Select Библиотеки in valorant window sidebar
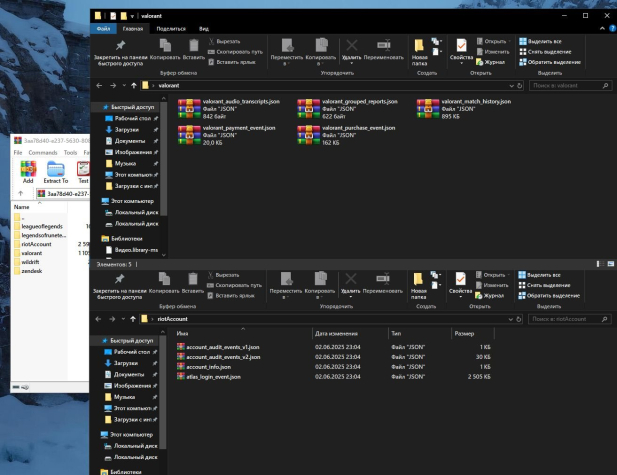 point(122,238)
